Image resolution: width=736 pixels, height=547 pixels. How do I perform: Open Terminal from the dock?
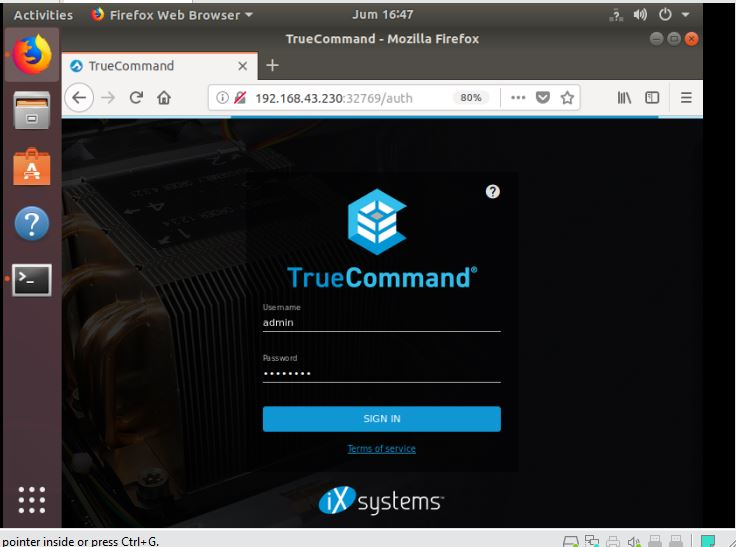click(32, 280)
